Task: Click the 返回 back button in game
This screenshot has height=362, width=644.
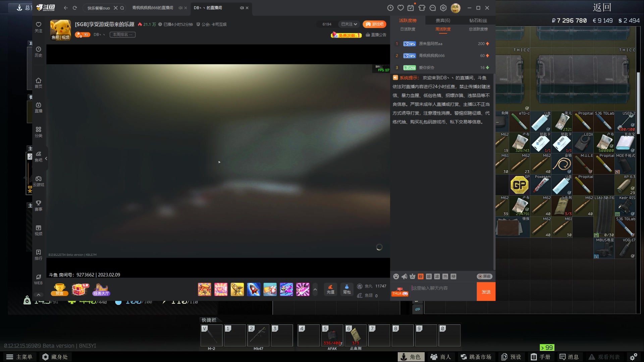Action: tap(602, 7)
